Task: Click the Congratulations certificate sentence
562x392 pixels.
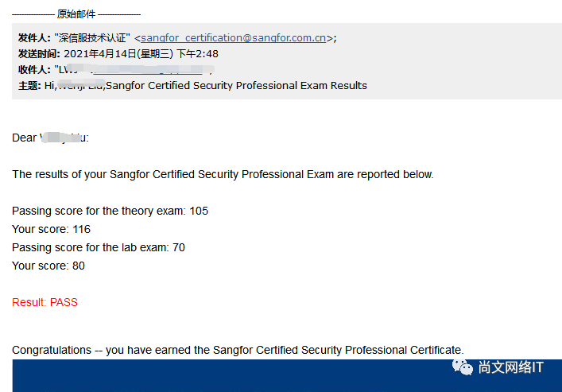Action: (x=238, y=350)
